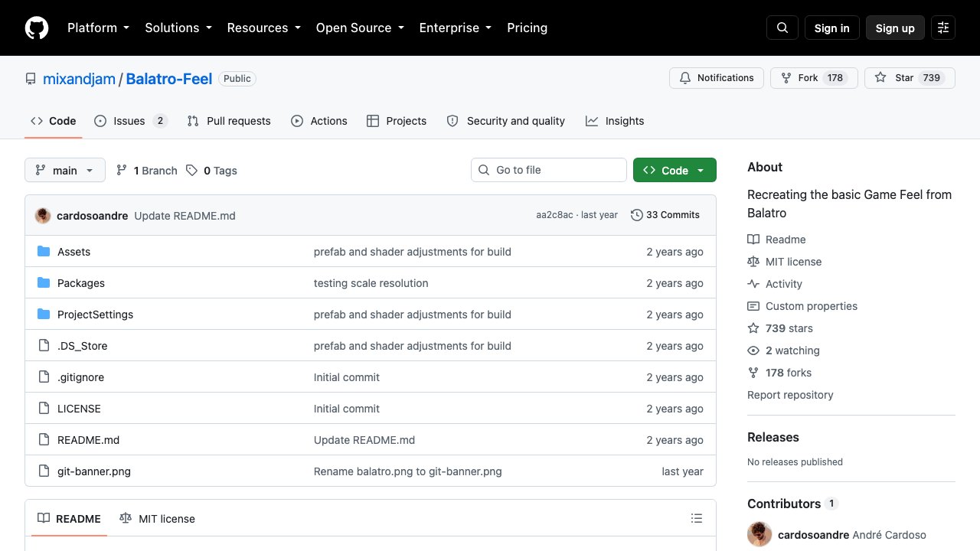
Task: Select the README tab in file viewer
Action: click(x=70, y=519)
